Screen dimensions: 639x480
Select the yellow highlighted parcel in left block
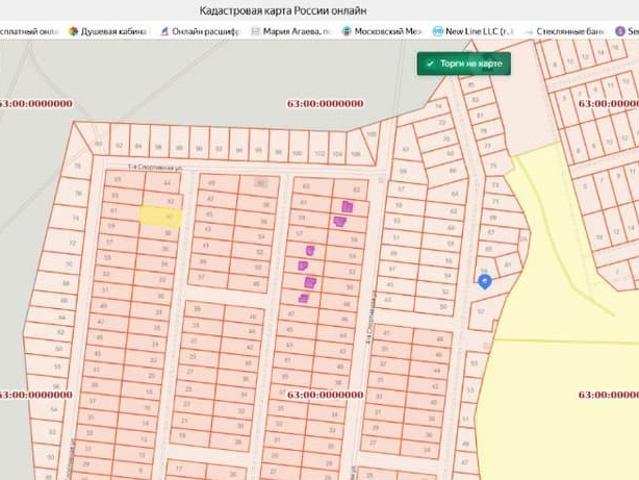159,214
